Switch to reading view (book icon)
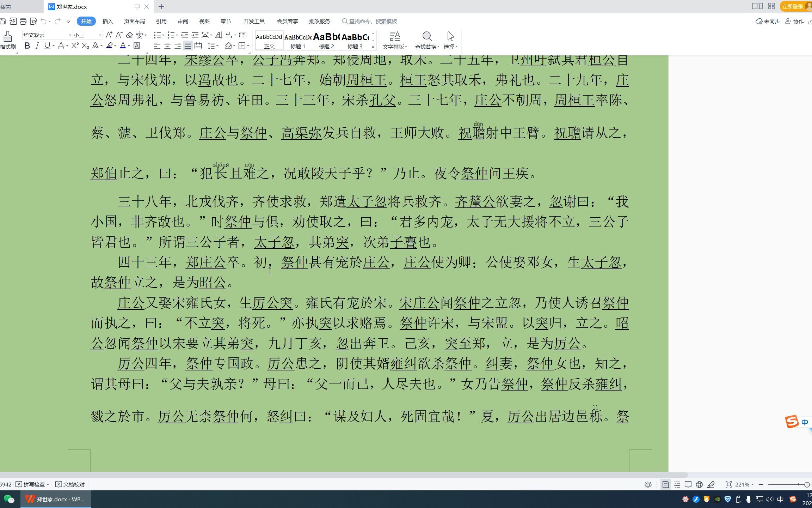 (x=688, y=484)
